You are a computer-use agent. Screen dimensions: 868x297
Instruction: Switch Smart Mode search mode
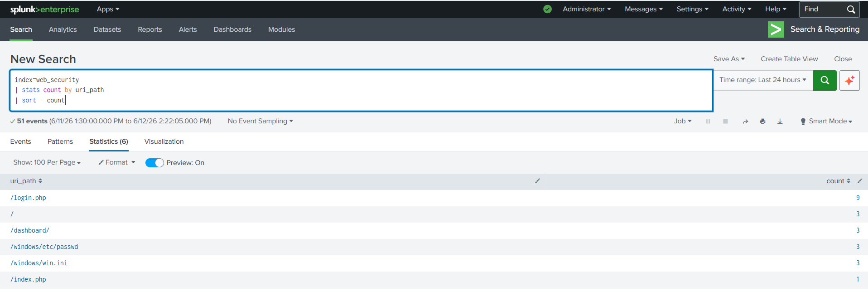tap(826, 121)
